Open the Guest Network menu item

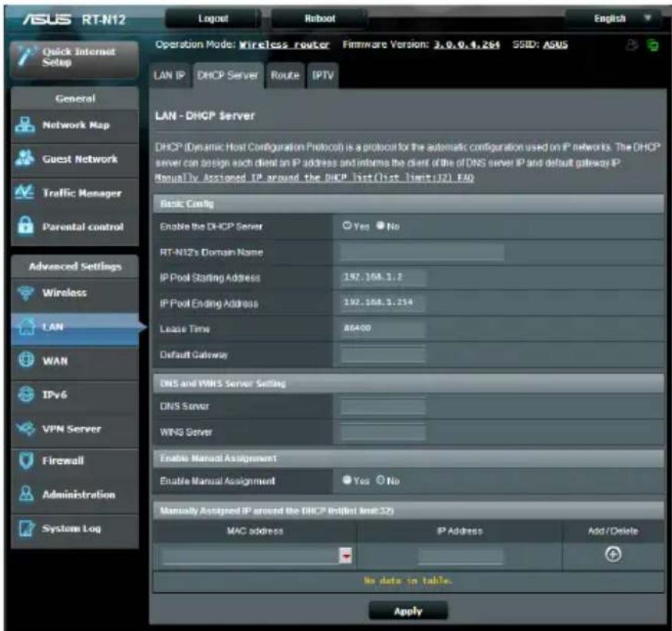click(x=75, y=159)
